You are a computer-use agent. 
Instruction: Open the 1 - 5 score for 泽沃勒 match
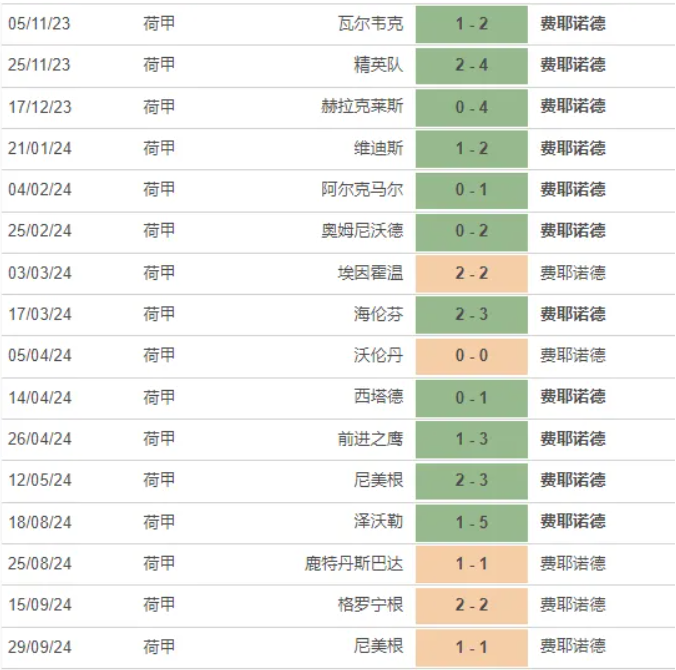(471, 522)
